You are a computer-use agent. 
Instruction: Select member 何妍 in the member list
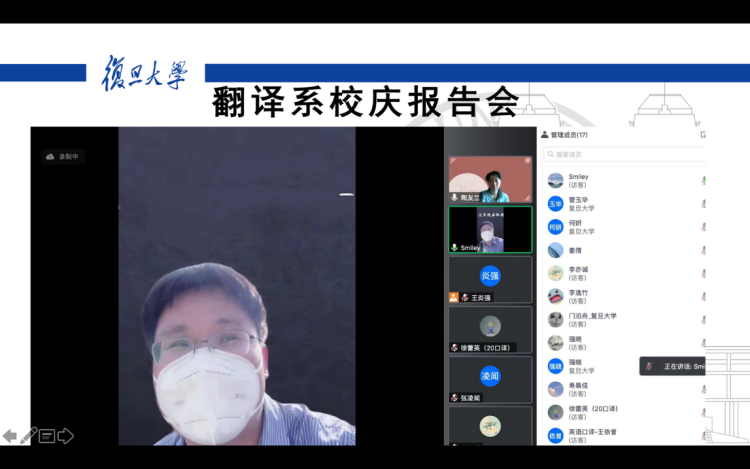tap(582, 227)
